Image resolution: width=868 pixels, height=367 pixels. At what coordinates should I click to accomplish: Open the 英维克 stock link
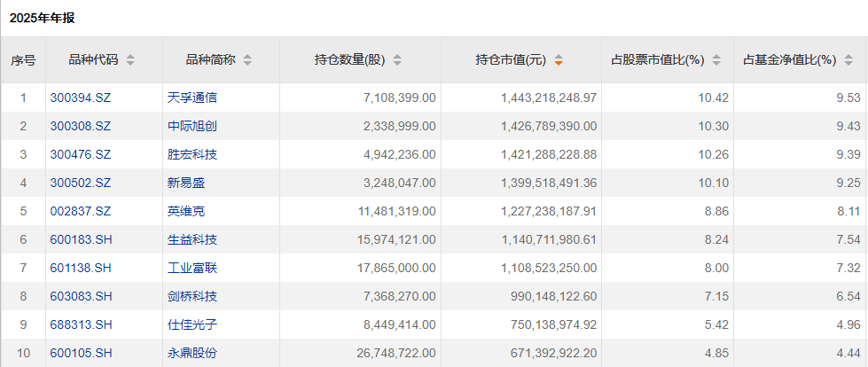(186, 211)
